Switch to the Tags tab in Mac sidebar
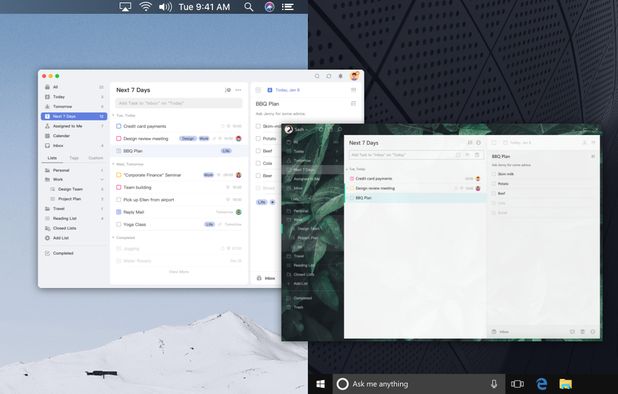The image size is (618, 394). [74, 158]
